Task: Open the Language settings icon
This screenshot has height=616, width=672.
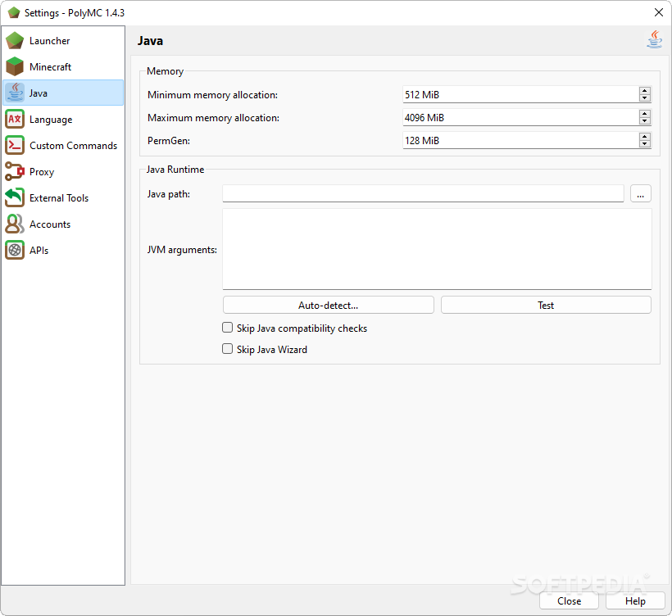Action: point(15,119)
